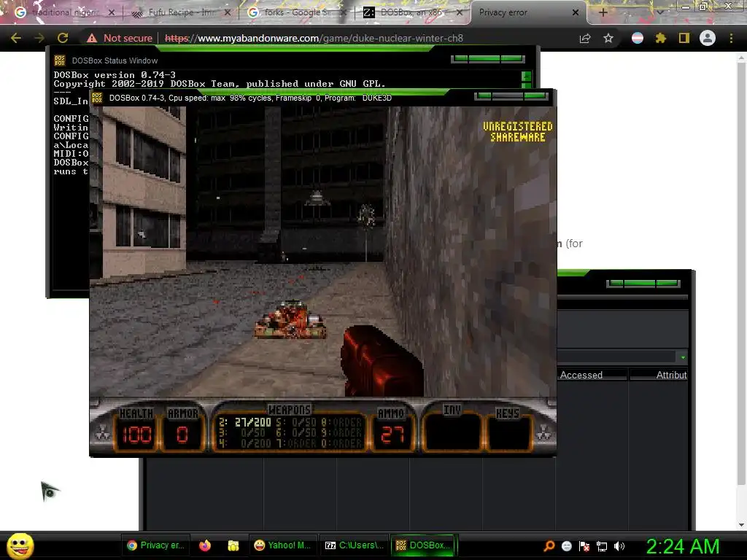Click the Armor 0 readout
This screenshot has height=560, width=747.
click(x=182, y=435)
